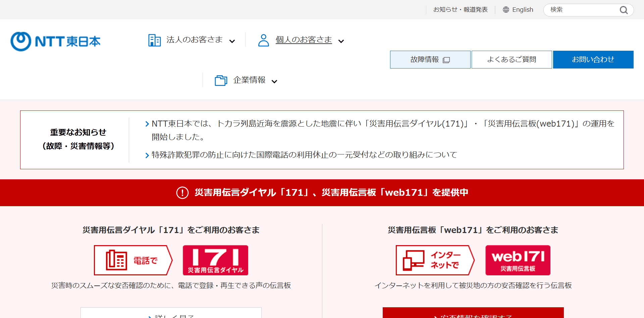Click arrow icon before 特殊詐欺犯罪 notice
The image size is (644, 318).
pyautogui.click(x=147, y=155)
